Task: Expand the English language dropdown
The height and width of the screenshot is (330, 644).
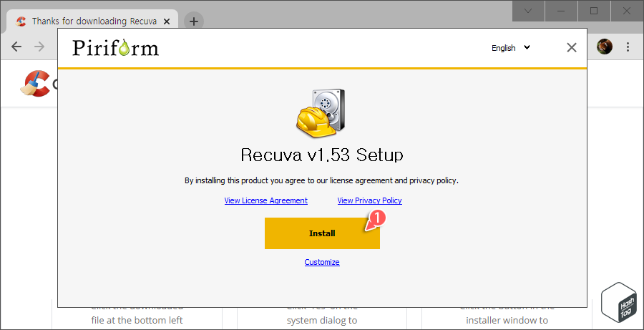Action: click(x=510, y=48)
